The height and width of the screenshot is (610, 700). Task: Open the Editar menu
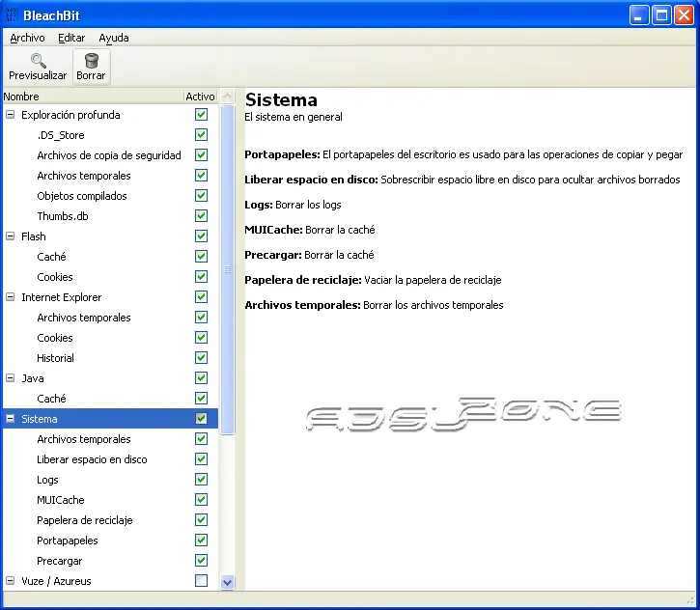[x=71, y=38]
